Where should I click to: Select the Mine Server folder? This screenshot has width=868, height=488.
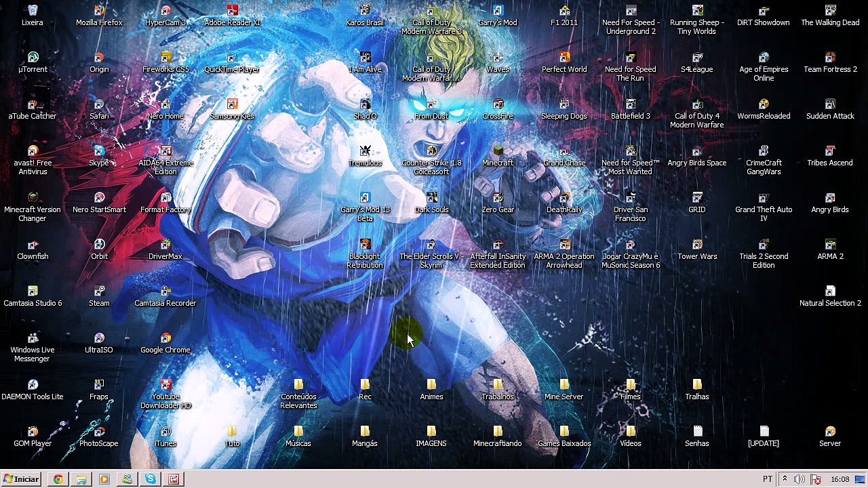tap(564, 390)
